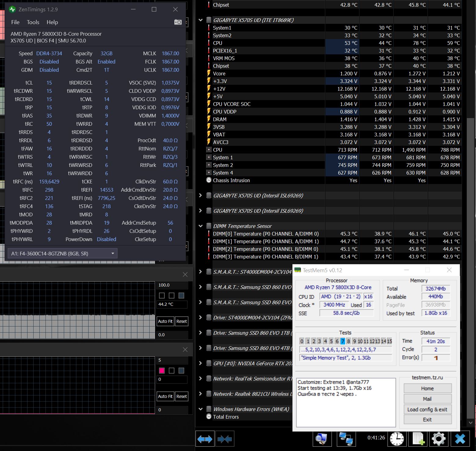Click the dark blue swatch in the 44.2 °C graph
Screen dimensions: 476x451
(x=181, y=295)
